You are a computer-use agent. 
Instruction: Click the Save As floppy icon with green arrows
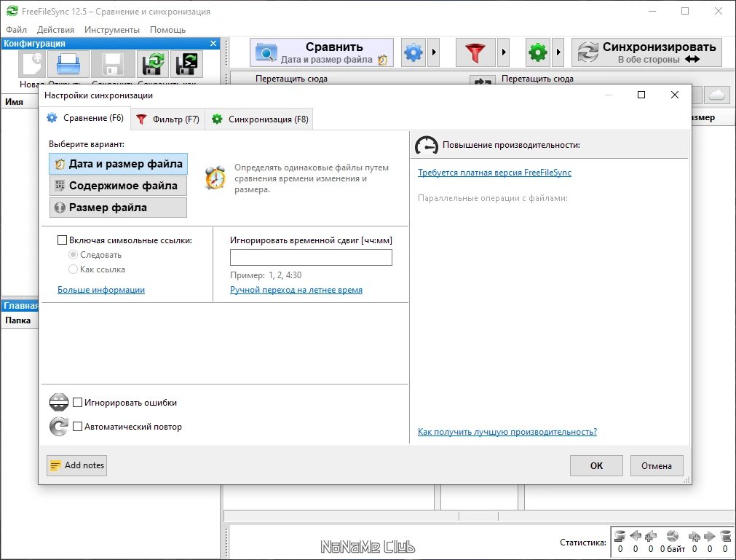153,64
